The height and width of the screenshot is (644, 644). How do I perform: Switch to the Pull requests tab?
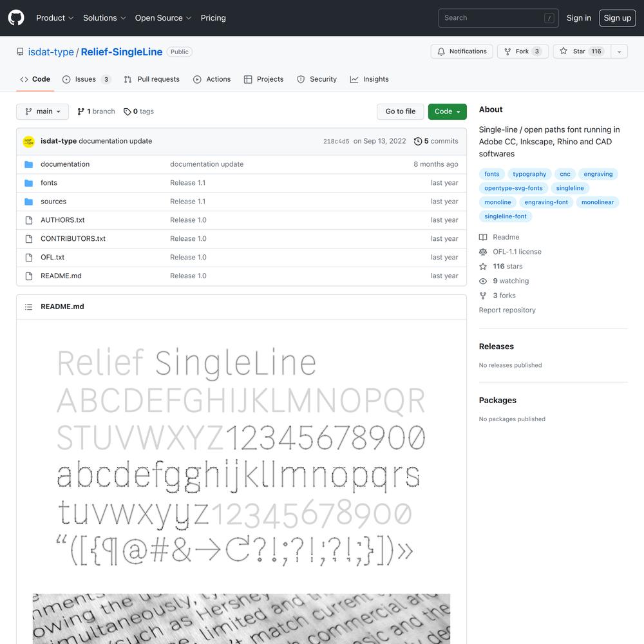coord(151,79)
